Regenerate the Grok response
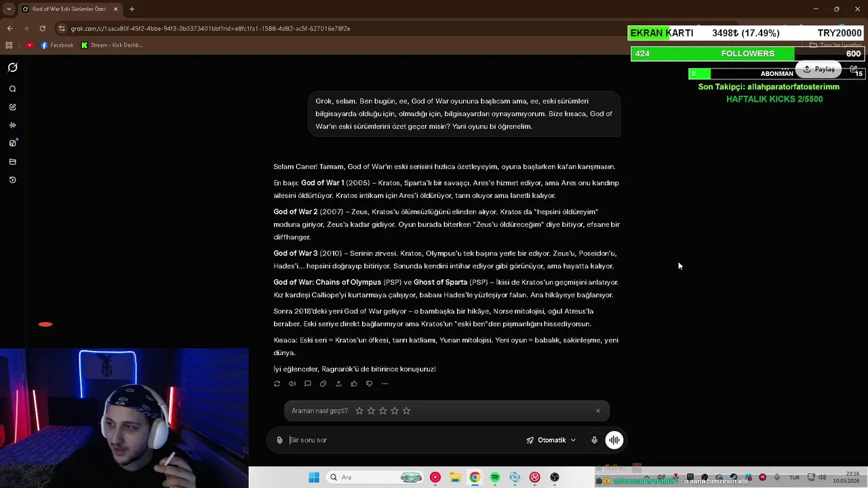Screen dimensions: 868x488 tap(277, 384)
